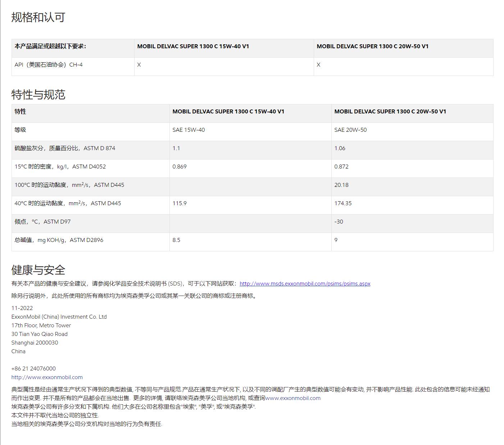Click the trademark notice sentence '除另行说明外'

click(x=135, y=296)
